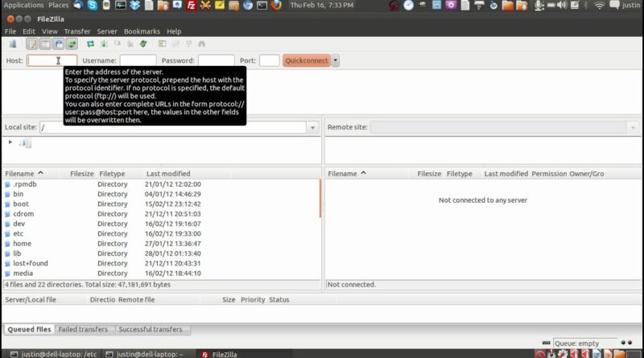Open the Places menu in top panel

pos(58,6)
